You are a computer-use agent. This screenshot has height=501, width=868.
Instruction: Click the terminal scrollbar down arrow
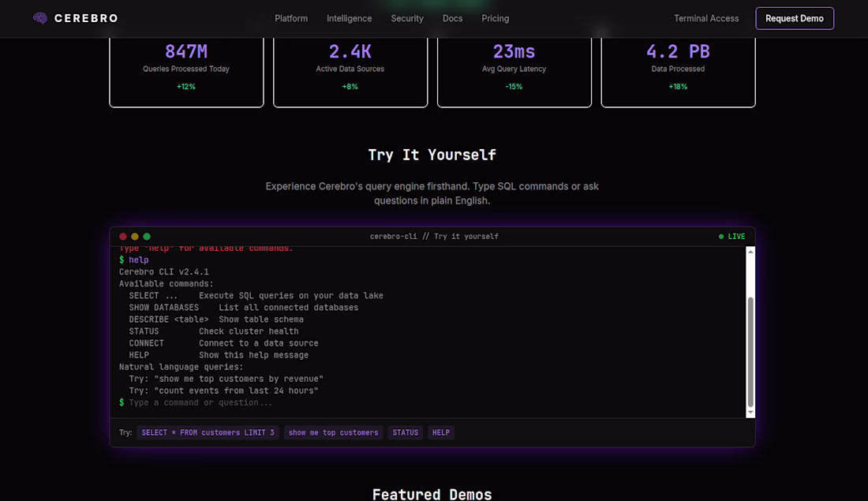(750, 413)
